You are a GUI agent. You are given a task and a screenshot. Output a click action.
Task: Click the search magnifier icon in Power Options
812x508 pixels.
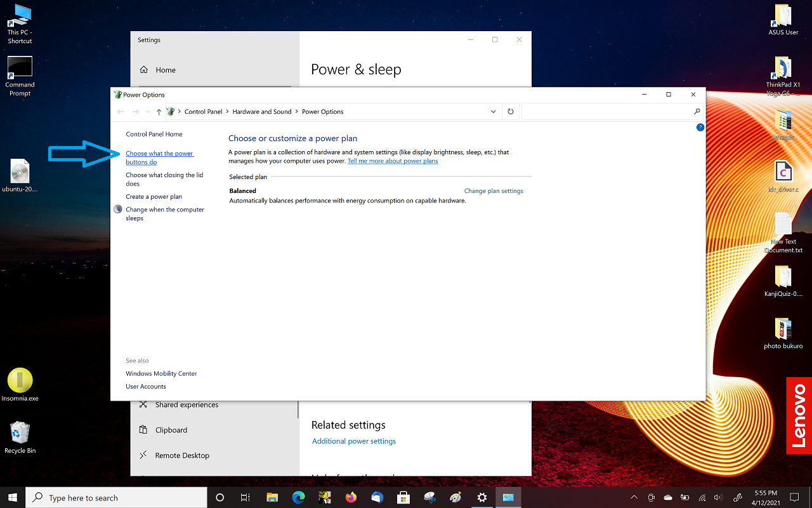697,112
